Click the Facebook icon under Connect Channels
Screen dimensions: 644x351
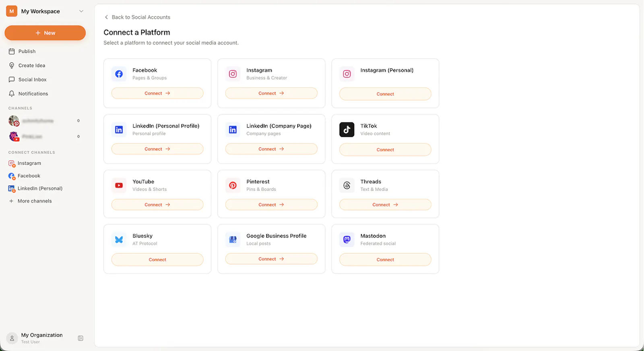12,176
